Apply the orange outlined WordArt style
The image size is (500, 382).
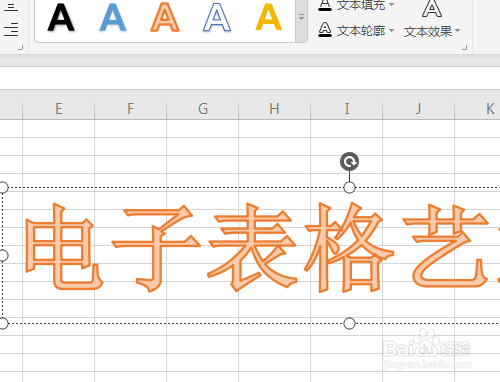coord(165,17)
